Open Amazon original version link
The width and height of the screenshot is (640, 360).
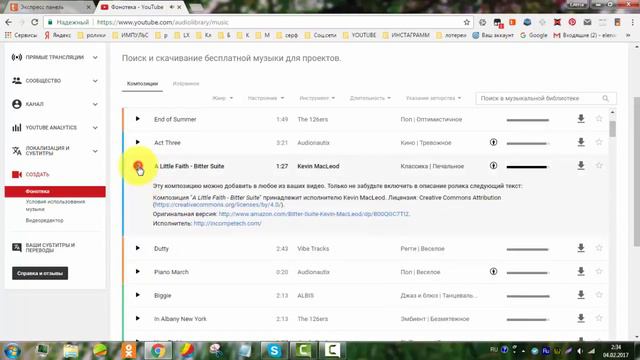[314, 214]
